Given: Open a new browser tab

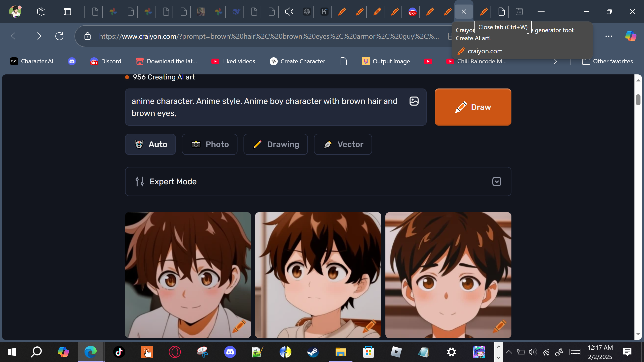Looking at the screenshot, I should point(541,12).
